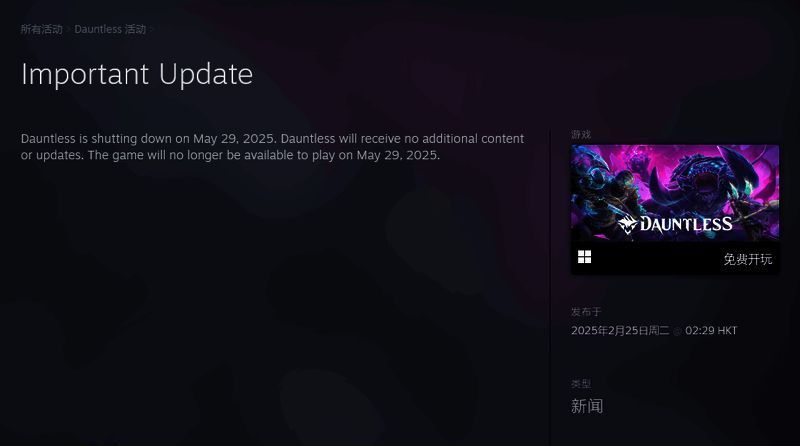Click the shutdown announcement's first text line
Viewport: 800px width, 446px height.
(x=272, y=138)
